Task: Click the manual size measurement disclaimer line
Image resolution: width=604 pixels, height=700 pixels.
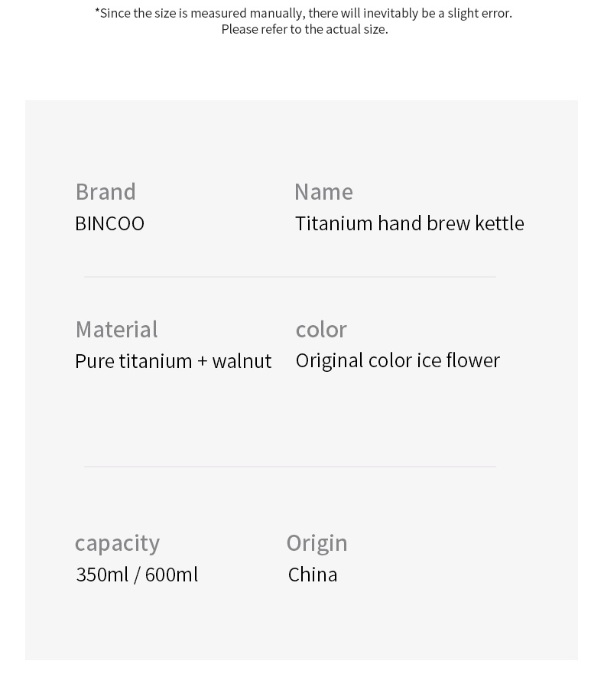Action: click(304, 13)
